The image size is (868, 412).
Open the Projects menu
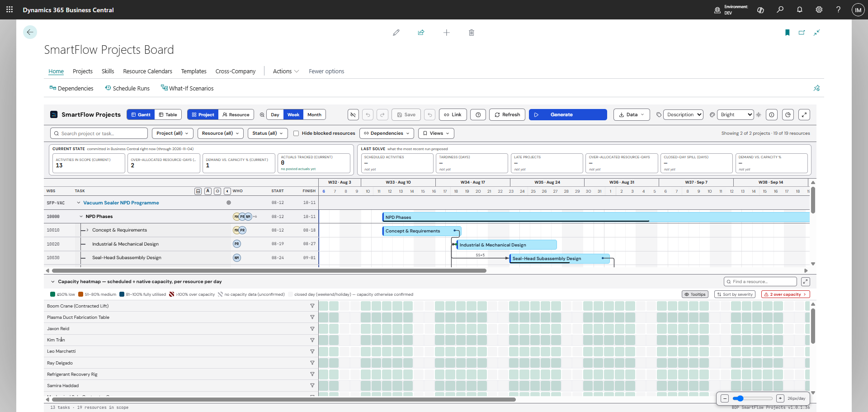point(83,71)
